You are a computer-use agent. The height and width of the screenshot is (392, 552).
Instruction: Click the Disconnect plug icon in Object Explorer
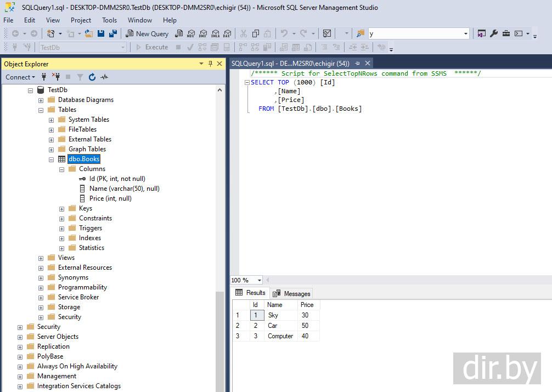(55, 77)
